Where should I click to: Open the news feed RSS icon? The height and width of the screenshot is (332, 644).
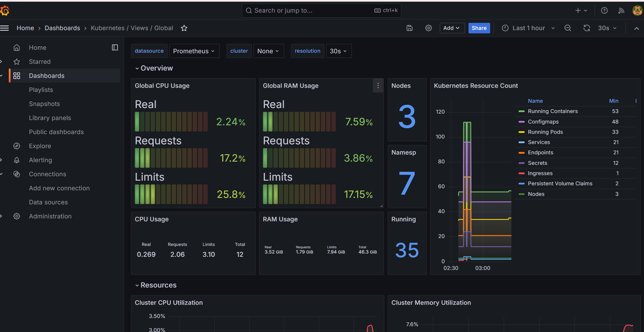pos(621,11)
